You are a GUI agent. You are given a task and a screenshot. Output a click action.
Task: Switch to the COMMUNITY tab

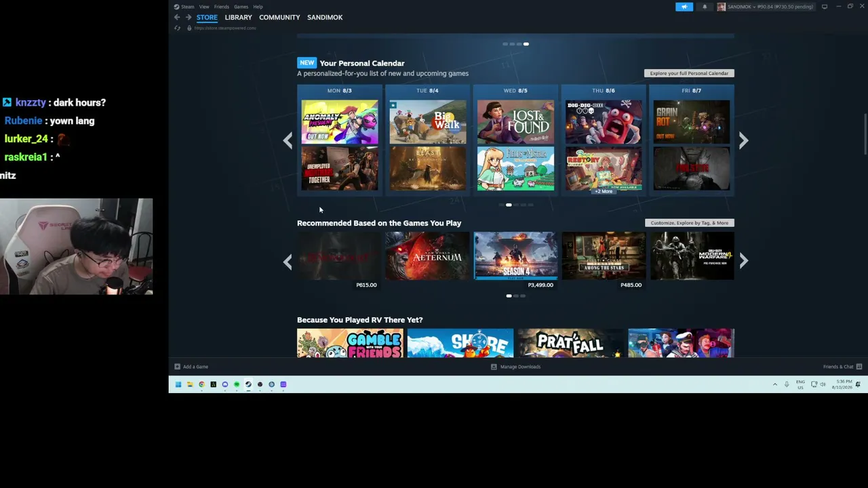tap(279, 18)
